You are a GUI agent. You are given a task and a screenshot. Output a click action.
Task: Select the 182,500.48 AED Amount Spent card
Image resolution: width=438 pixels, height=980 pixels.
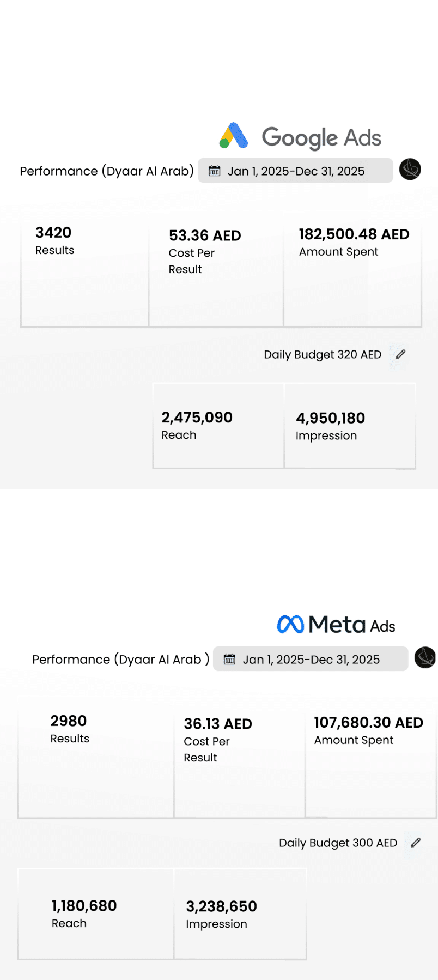coord(352,271)
